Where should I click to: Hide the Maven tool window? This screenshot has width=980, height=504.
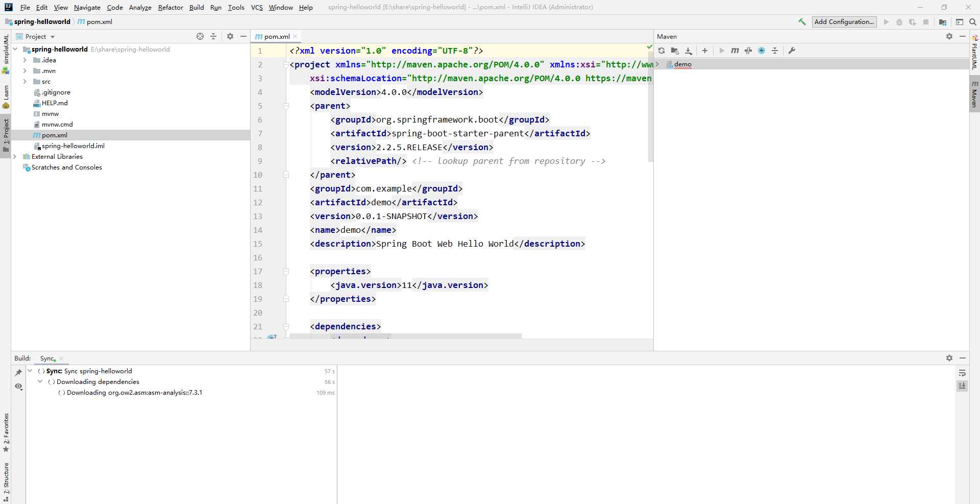pyautogui.click(x=963, y=36)
